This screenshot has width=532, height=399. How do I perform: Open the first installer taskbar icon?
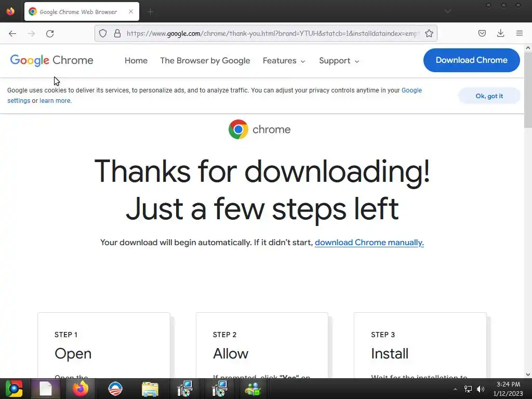[x=185, y=389]
